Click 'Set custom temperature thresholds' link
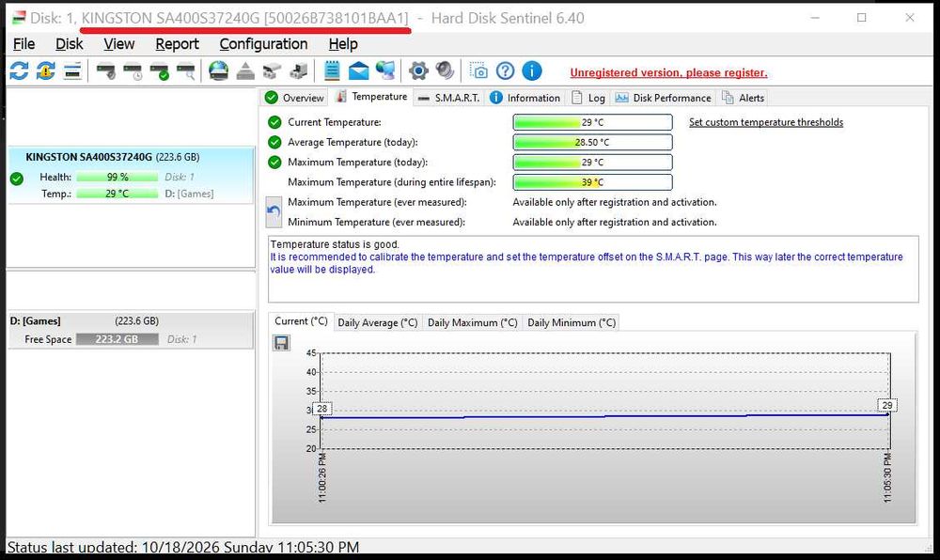 click(x=765, y=122)
